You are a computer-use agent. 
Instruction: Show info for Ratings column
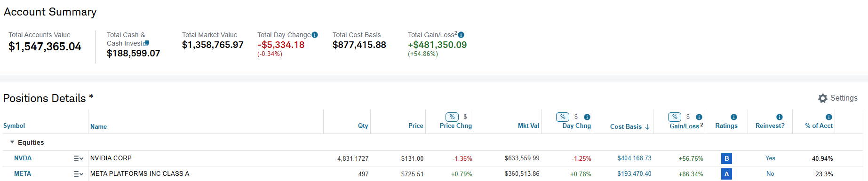tap(734, 117)
